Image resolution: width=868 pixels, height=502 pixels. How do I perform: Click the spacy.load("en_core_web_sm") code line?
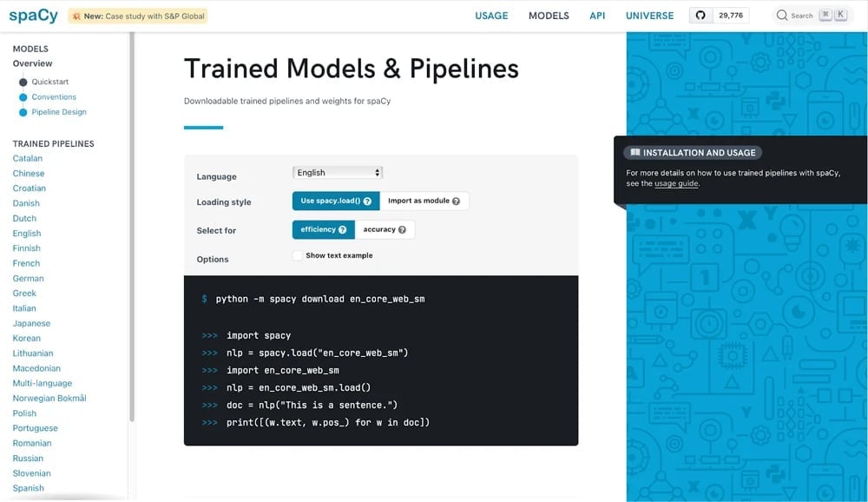click(317, 353)
